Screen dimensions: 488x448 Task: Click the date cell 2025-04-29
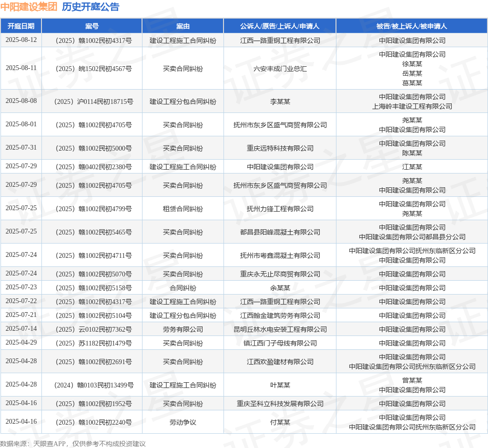coord(21,343)
